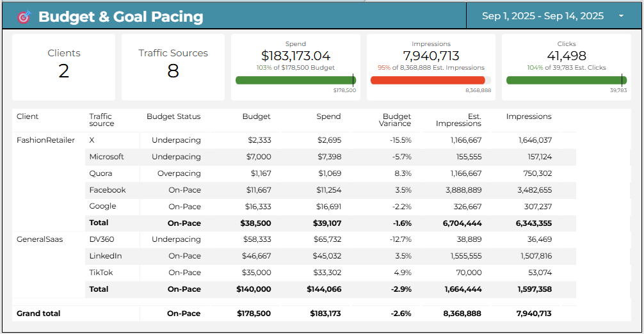Click the $144,066 total spend cell
Viewport: 644px width, 334px height.
(324, 289)
